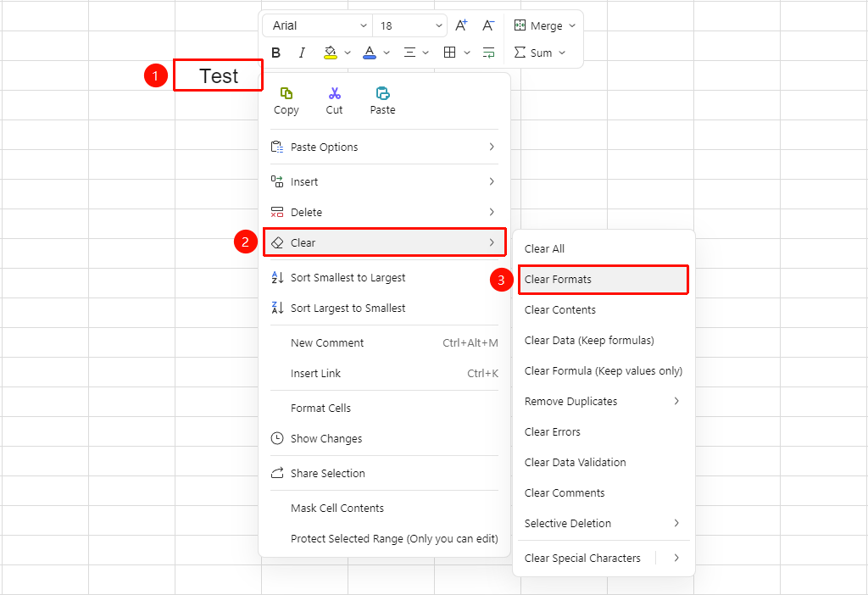Open the Arial font name dropdown
The width and height of the screenshot is (868, 595).
point(318,25)
